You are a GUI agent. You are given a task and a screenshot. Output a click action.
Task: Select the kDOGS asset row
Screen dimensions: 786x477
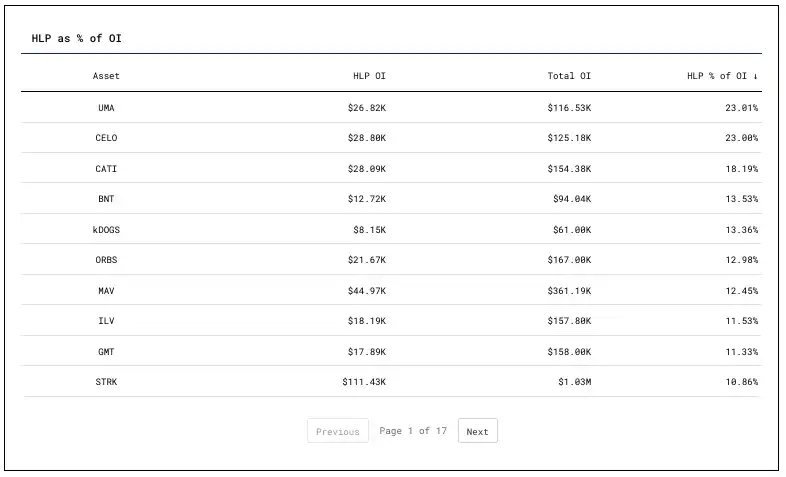[x=106, y=229]
